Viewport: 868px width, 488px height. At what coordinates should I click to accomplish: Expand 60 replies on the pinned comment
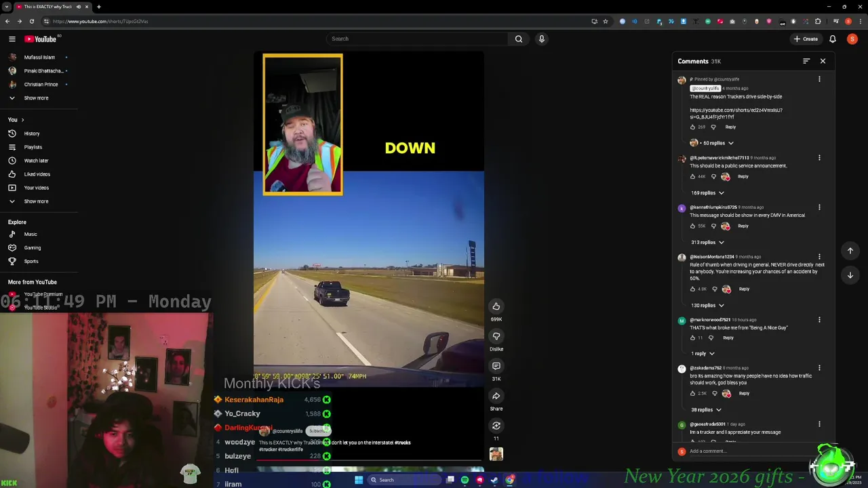point(717,143)
